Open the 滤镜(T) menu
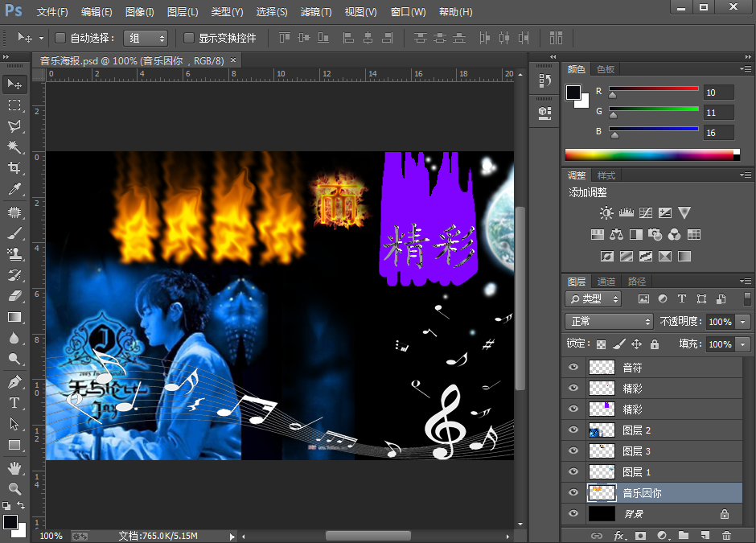This screenshot has height=543, width=756. click(x=316, y=12)
